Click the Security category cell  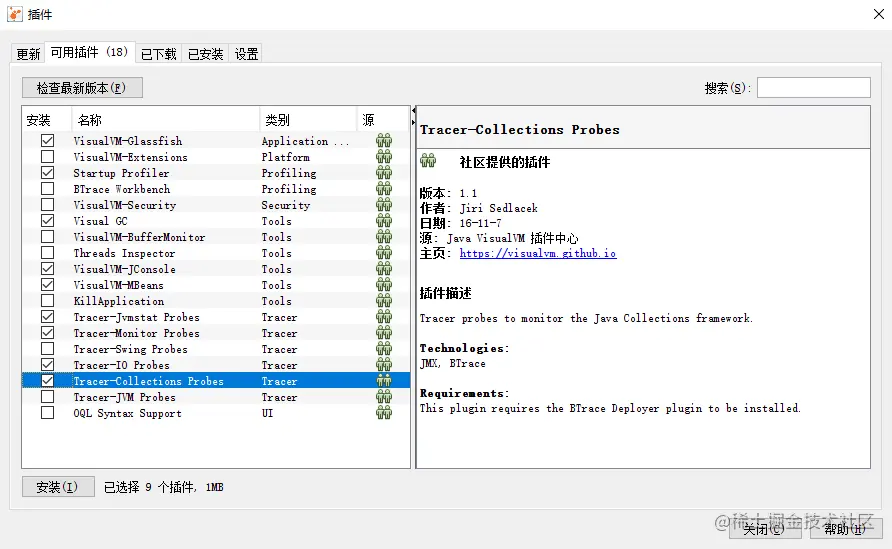pyautogui.click(x=286, y=205)
